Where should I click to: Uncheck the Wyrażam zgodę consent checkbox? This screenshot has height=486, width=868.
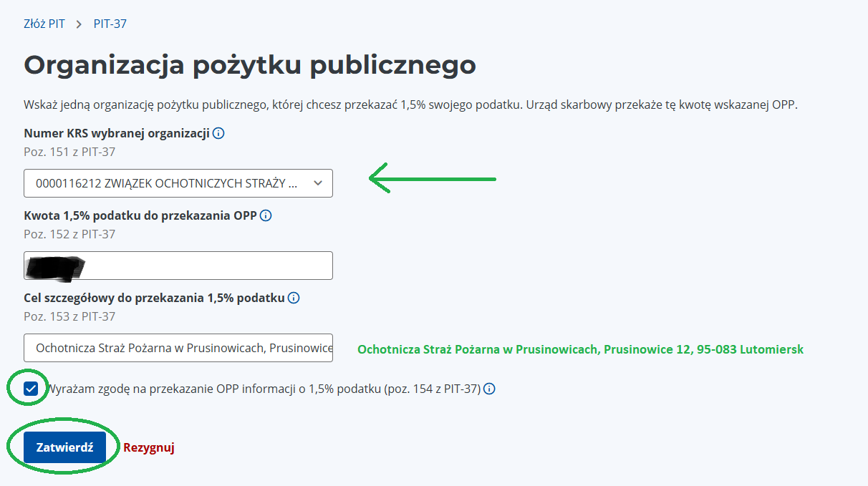click(x=31, y=389)
